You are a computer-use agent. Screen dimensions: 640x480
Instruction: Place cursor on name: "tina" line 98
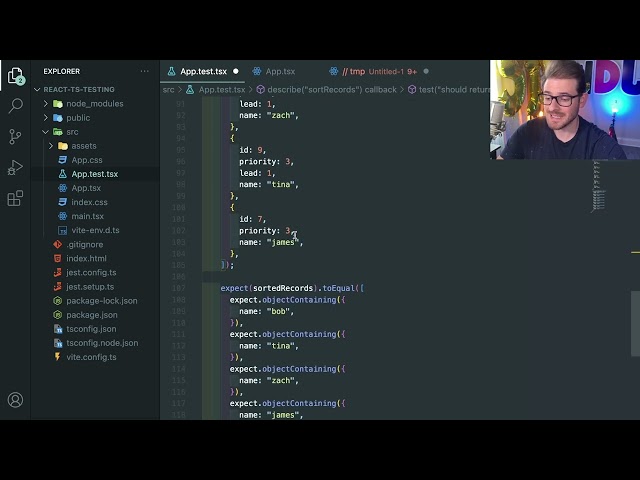(x=269, y=184)
